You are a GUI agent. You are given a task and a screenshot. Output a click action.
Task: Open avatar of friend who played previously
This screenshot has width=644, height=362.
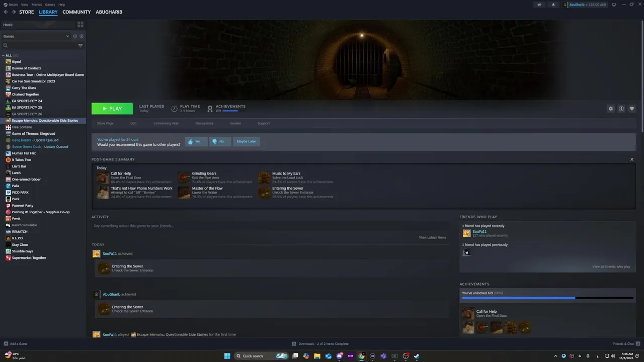coord(466,252)
